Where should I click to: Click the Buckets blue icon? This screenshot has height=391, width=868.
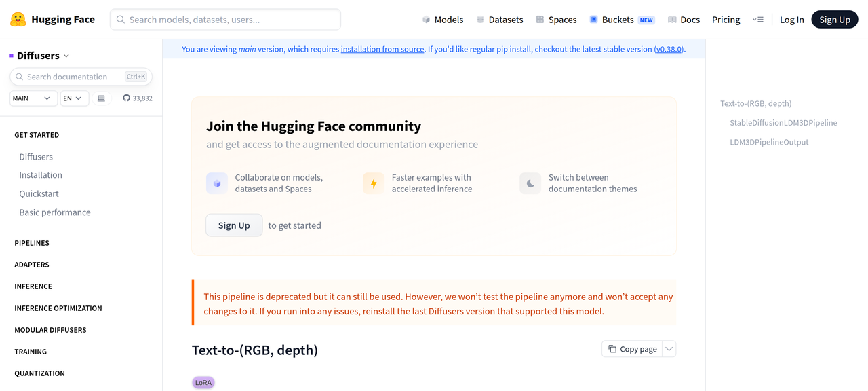point(593,20)
